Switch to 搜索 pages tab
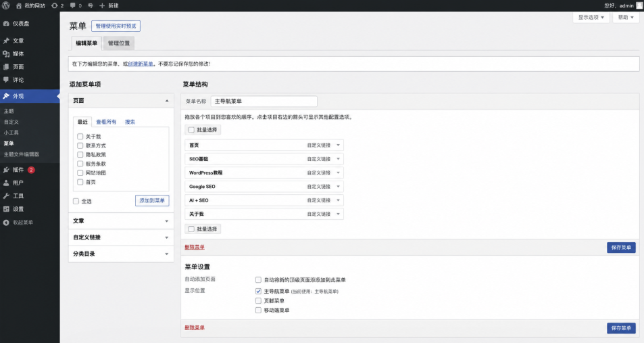Image resolution: width=644 pixels, height=343 pixels. coord(130,122)
